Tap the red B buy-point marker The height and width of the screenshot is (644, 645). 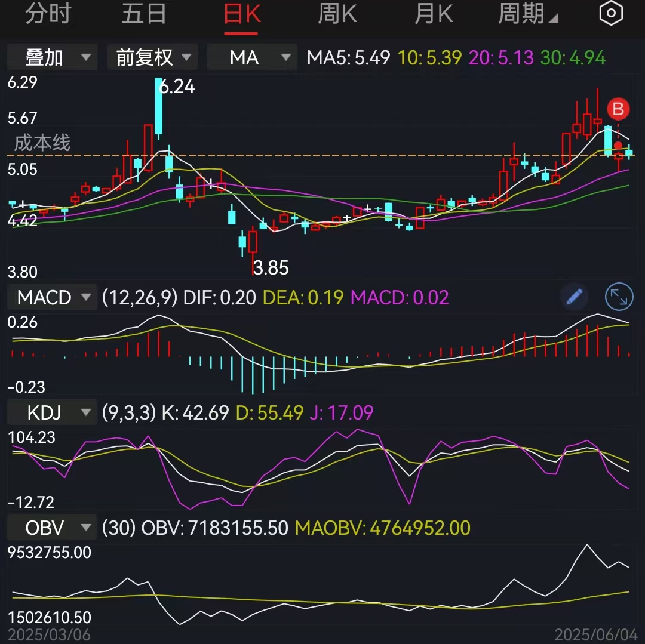pos(618,109)
